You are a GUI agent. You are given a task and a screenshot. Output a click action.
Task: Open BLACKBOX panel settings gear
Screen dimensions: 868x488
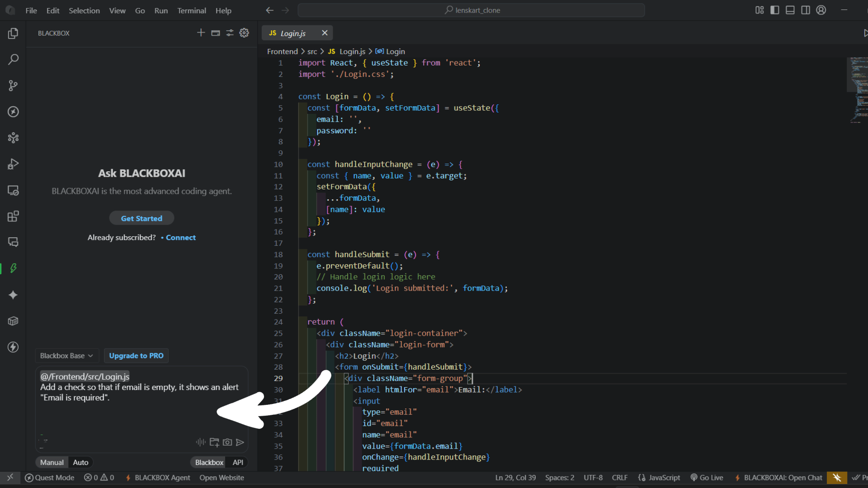[244, 33]
